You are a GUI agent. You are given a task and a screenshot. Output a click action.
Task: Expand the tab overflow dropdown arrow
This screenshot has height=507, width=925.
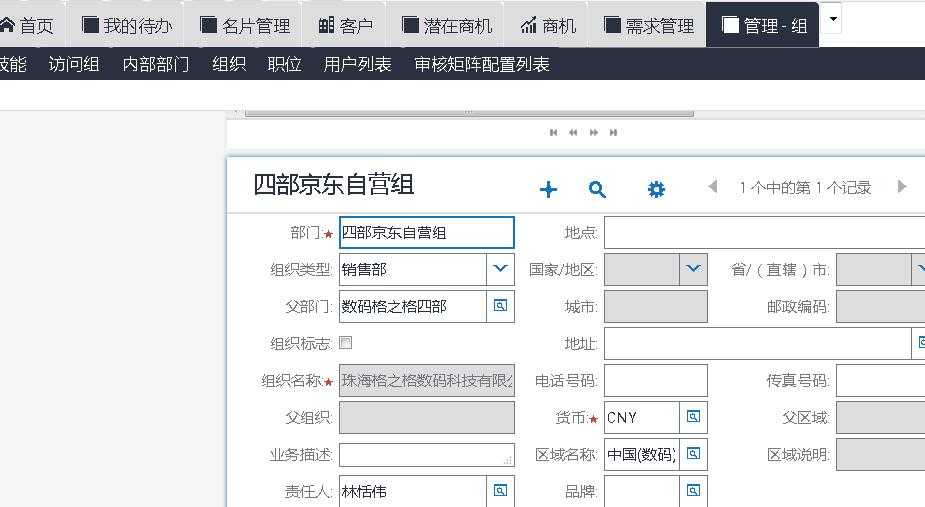point(832,19)
